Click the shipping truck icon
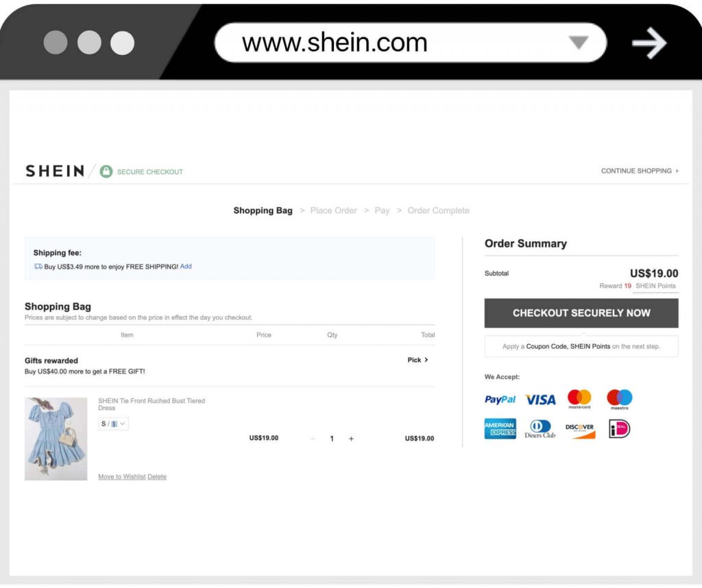Viewport: 702px width, 588px height. [38, 265]
